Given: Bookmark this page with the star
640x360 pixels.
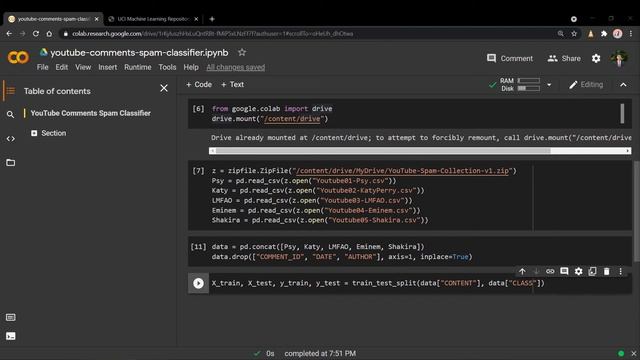Looking at the screenshot, I should [x=574, y=33].
